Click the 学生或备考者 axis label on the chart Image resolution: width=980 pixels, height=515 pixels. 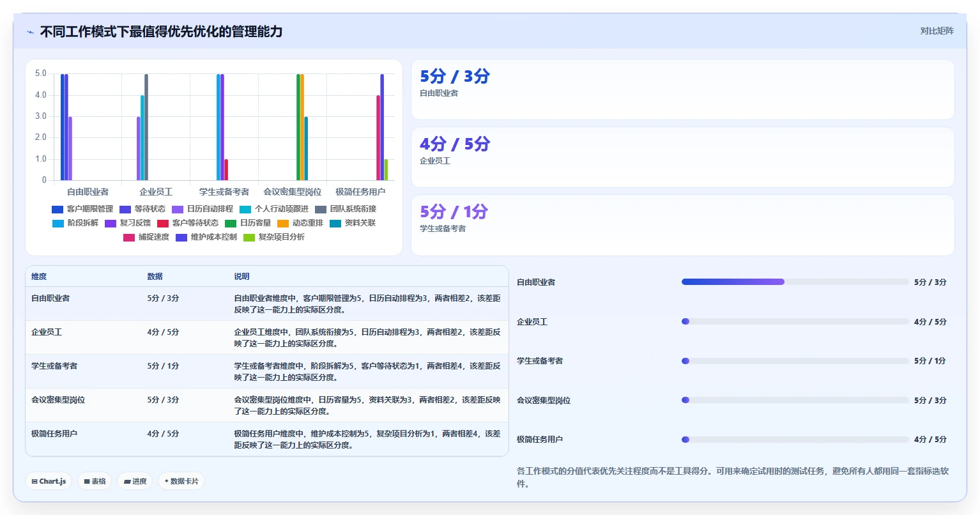pyautogui.click(x=224, y=192)
